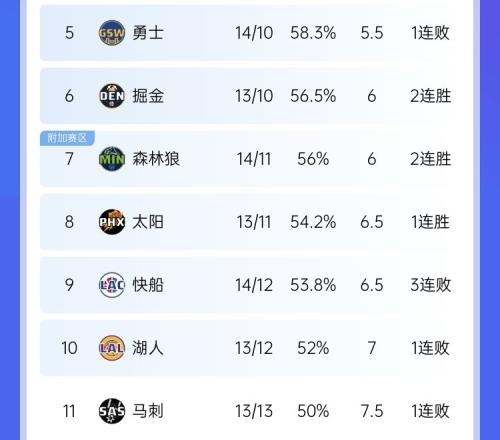This screenshot has width=500, height=440.
Task: Click the Clippers 3连败 streak text
Action: (x=430, y=285)
